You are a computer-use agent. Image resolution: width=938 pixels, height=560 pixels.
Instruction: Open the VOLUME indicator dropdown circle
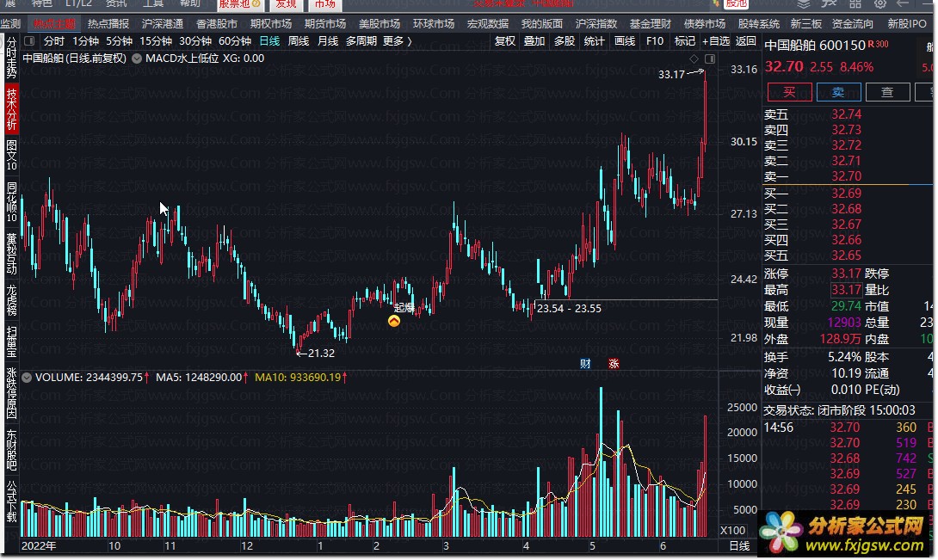tap(27, 378)
